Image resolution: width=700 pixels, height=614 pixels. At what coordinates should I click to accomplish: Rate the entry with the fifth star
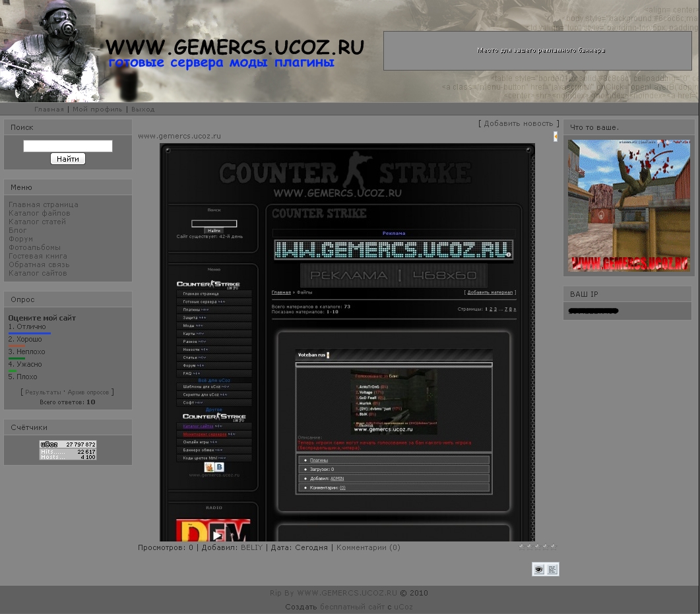[x=554, y=547]
